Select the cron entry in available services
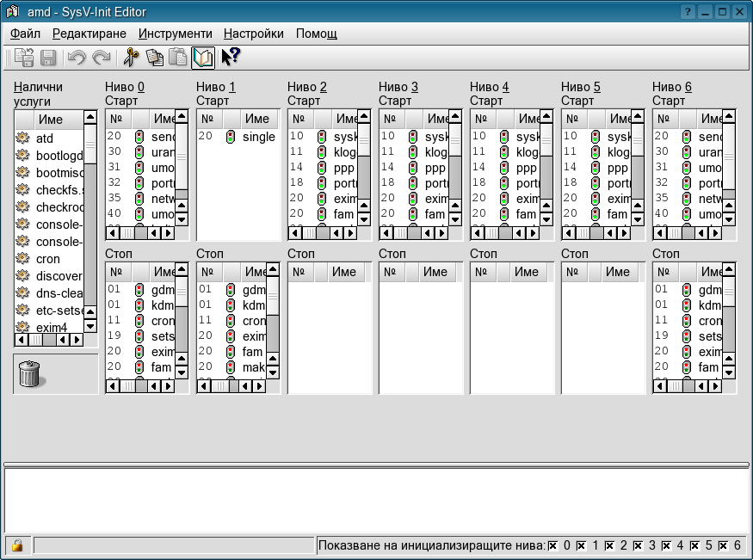 click(x=48, y=259)
